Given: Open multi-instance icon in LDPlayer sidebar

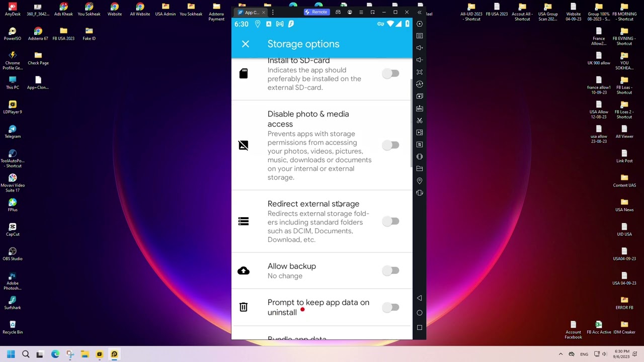Looking at the screenshot, I should coord(420,96).
